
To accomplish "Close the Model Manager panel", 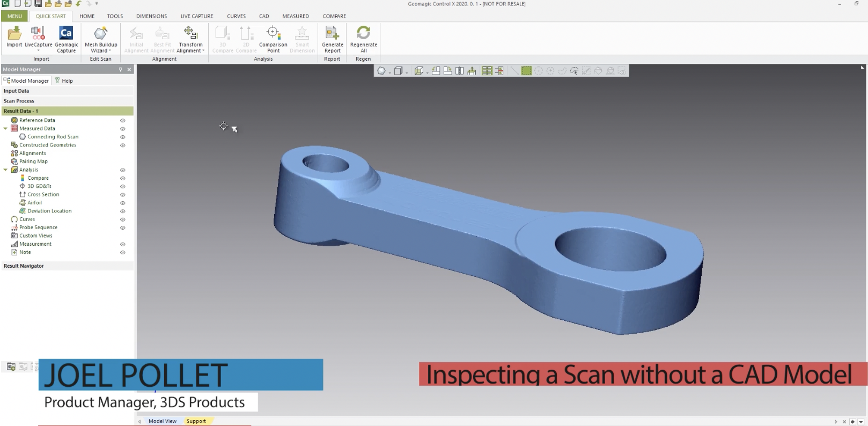I will pos(129,69).
